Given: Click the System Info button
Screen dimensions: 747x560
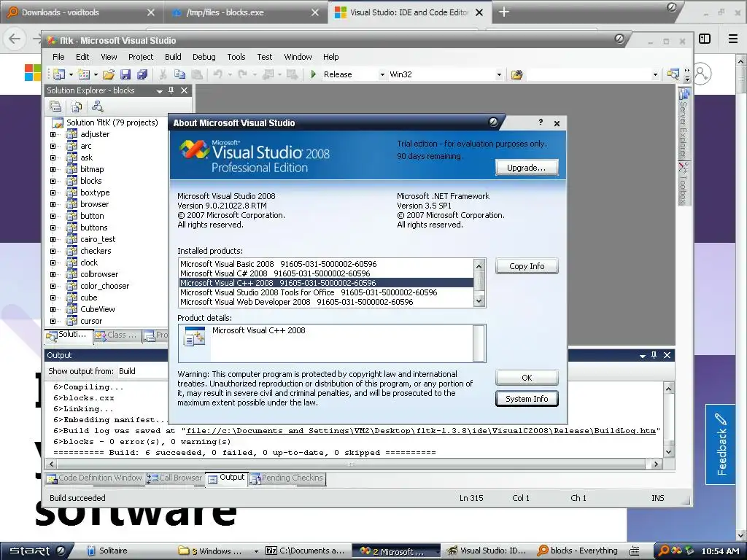Looking at the screenshot, I should 527,399.
